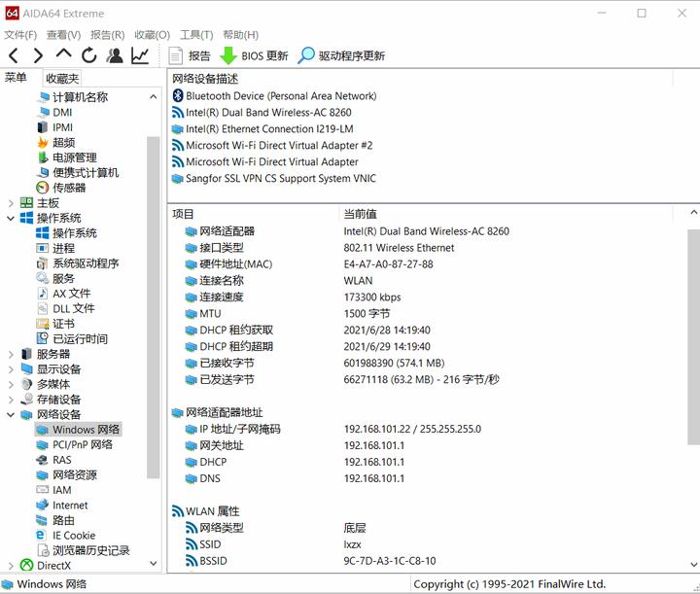700x594 pixels.
Task: Open 驱动程序更新 driver update
Action: [341, 55]
